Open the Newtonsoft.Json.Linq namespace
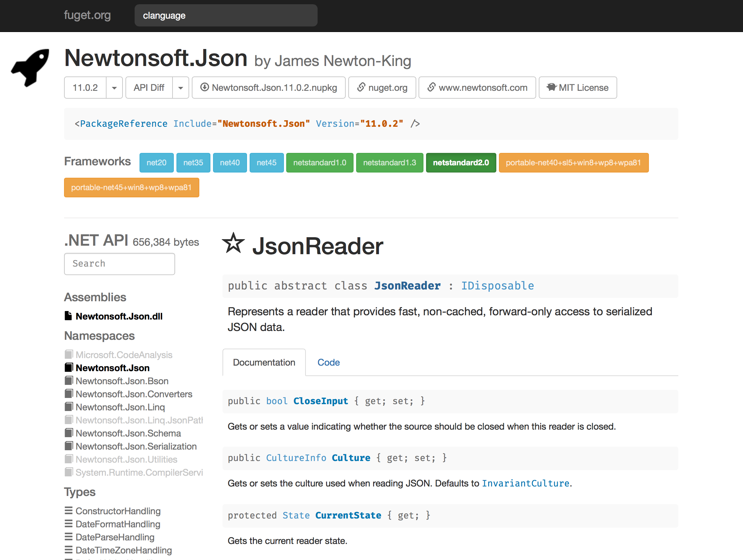Screen dimensions: 743x560 pyautogui.click(x=120, y=407)
